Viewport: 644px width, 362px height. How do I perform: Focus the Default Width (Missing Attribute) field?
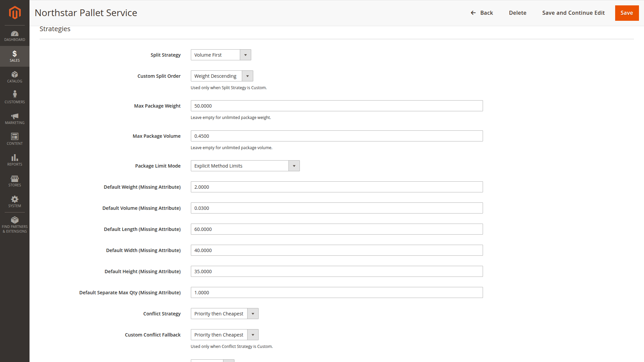point(337,250)
